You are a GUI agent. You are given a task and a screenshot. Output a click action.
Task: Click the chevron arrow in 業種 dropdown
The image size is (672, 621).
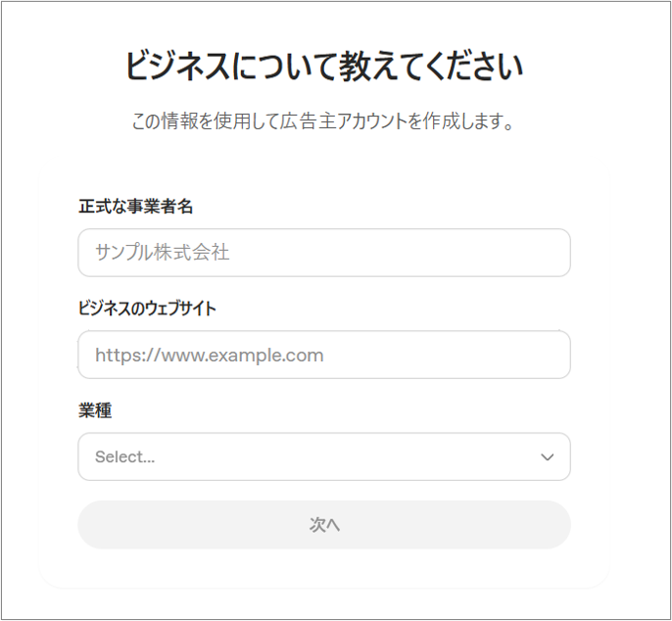tap(547, 456)
